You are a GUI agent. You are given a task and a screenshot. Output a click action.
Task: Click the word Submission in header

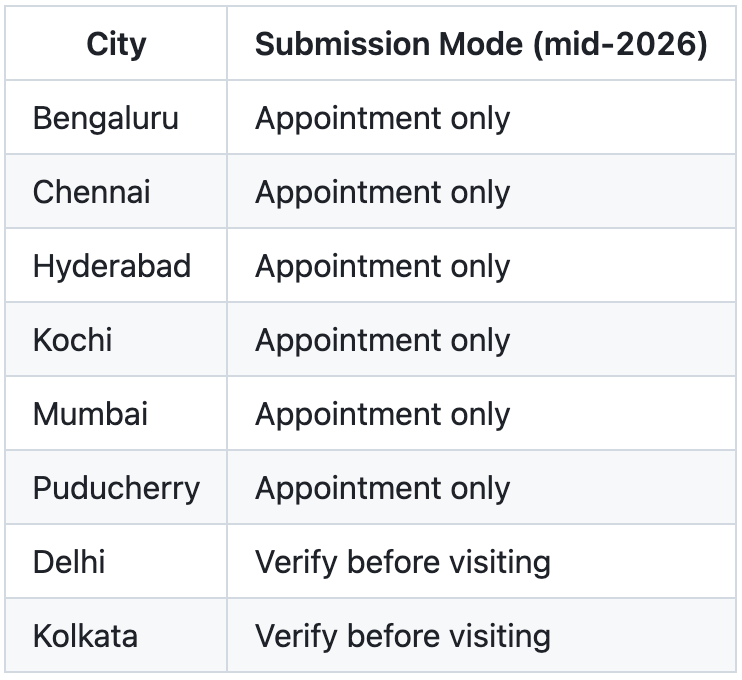342,44
